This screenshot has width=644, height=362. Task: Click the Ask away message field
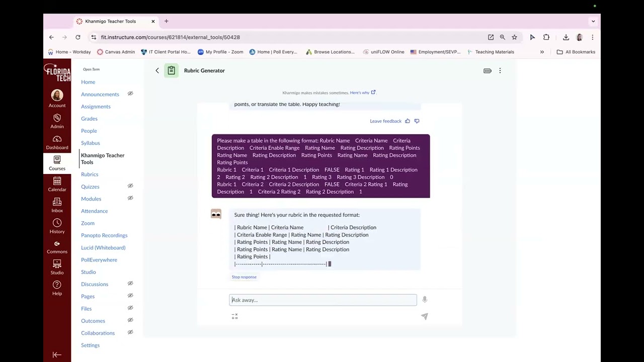[x=323, y=300]
